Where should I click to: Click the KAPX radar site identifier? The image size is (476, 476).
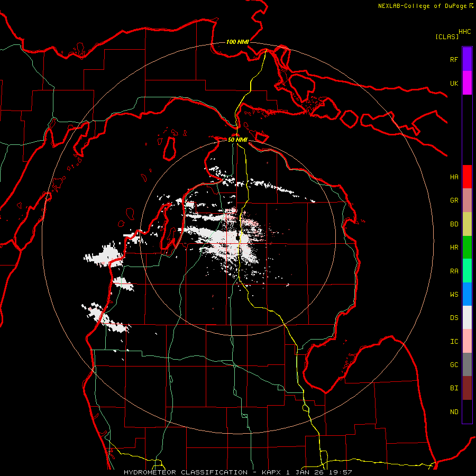tap(272, 472)
